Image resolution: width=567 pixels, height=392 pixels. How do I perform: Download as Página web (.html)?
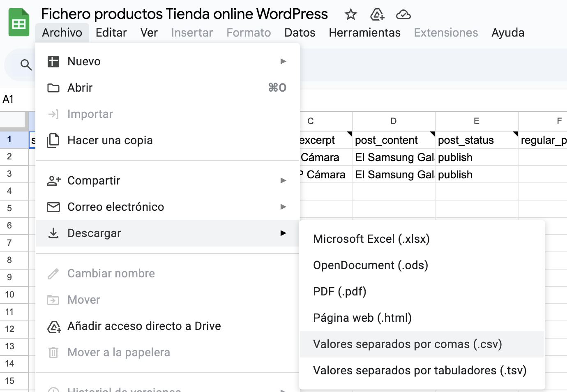[422, 318]
